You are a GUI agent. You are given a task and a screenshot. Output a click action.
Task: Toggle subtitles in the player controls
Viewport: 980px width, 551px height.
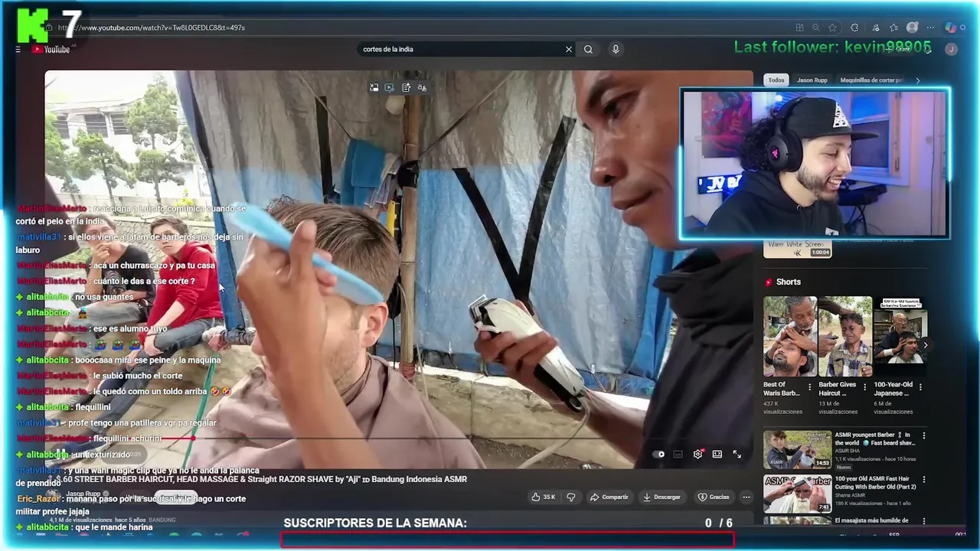678,454
